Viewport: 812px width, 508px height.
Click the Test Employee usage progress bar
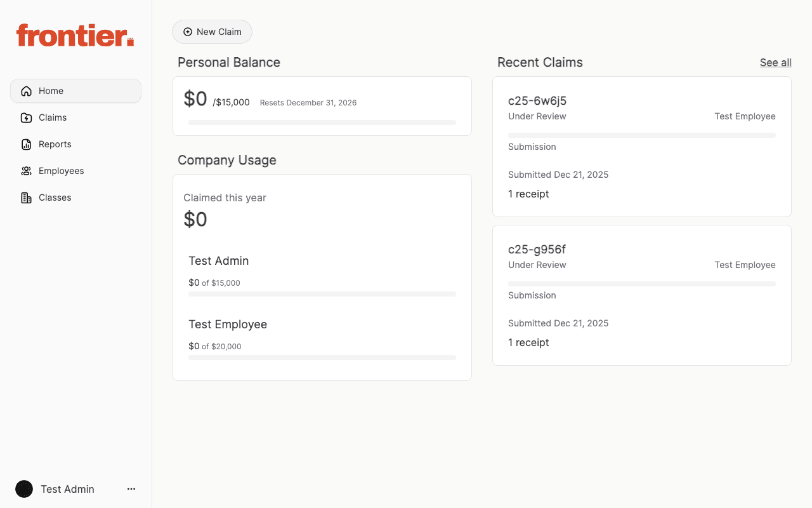[322, 357]
